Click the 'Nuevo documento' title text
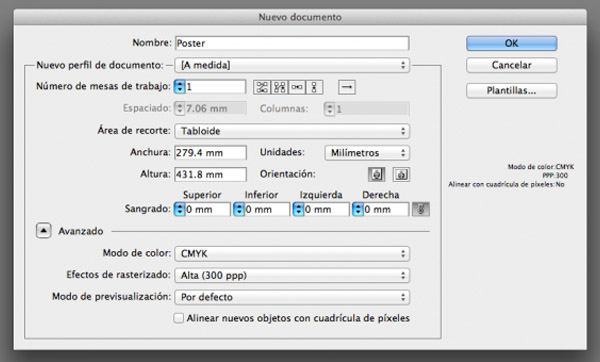600x362 pixels. point(300,17)
